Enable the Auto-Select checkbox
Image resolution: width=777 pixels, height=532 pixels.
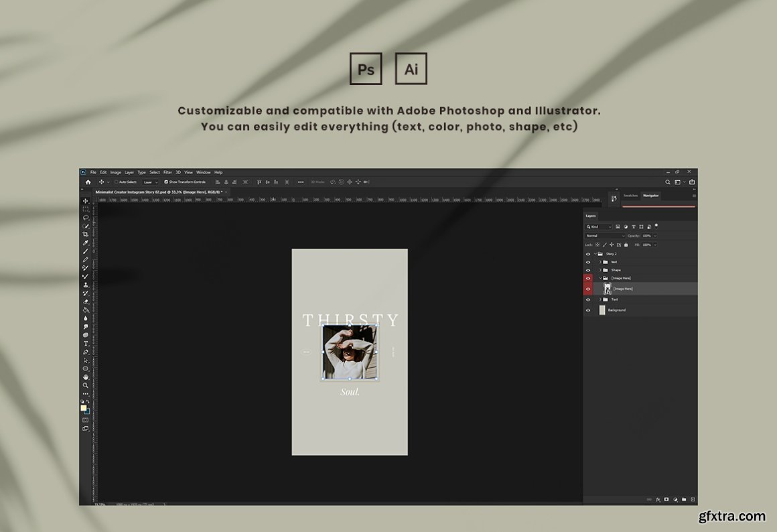click(116, 182)
